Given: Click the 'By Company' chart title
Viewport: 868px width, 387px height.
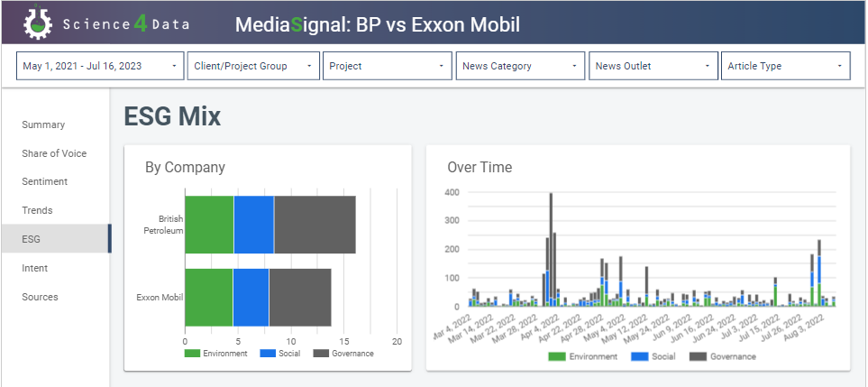Looking at the screenshot, I should click(185, 167).
